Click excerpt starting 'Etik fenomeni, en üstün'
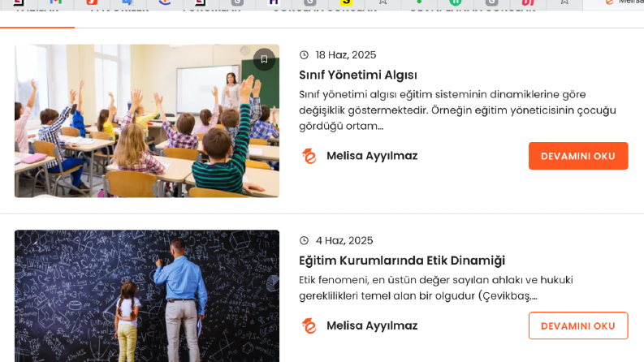Image resolution: width=644 pixels, height=362 pixels. click(436, 287)
